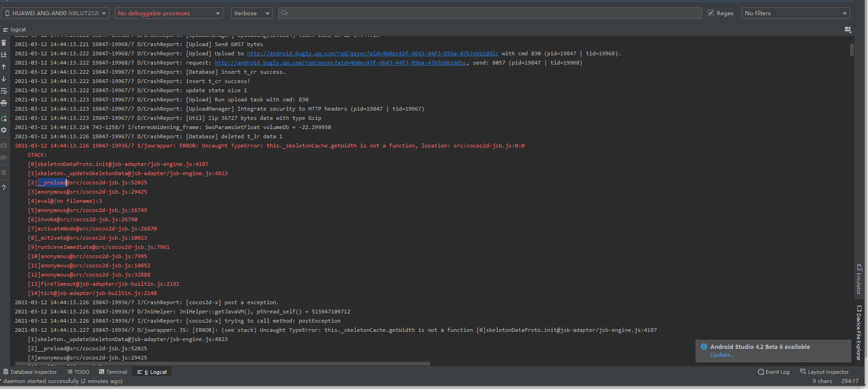The height and width of the screenshot is (389, 868).
Task: Click the Update... link in notification
Action: tap(722, 355)
